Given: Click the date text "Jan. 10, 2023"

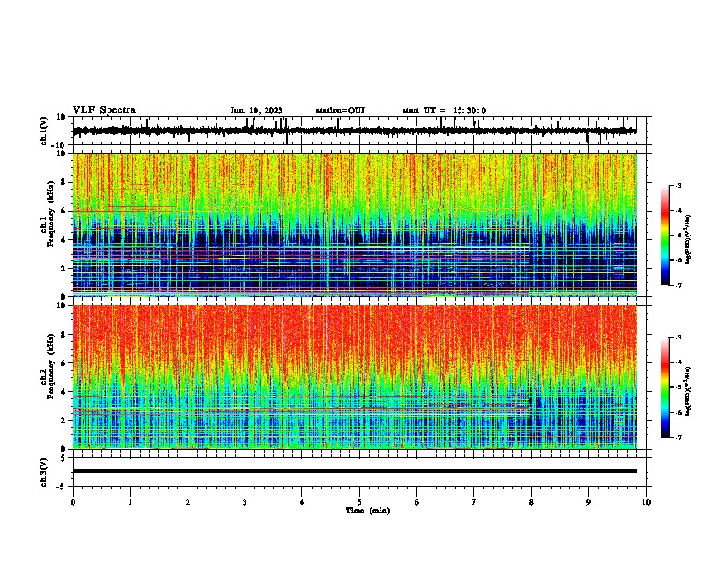Looking at the screenshot, I should [256, 110].
